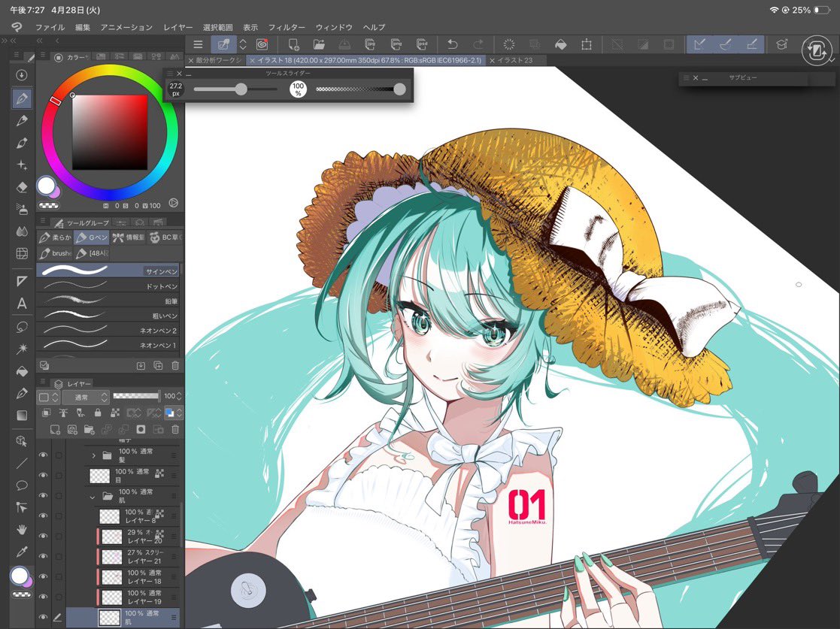Screen dimensions: 840x629
Task: Open the Layer panel hamburger menu
Action: (44, 382)
